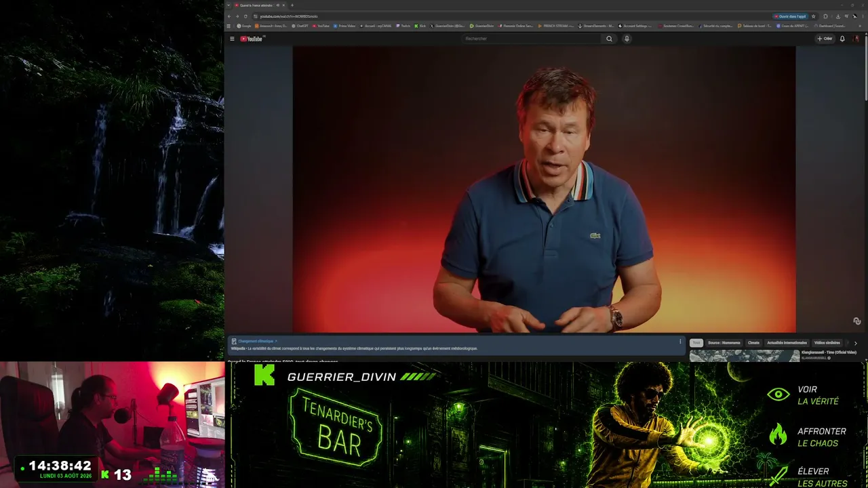
Task: Open the Accueil - myCANAL bookmark
Action: coord(376,26)
